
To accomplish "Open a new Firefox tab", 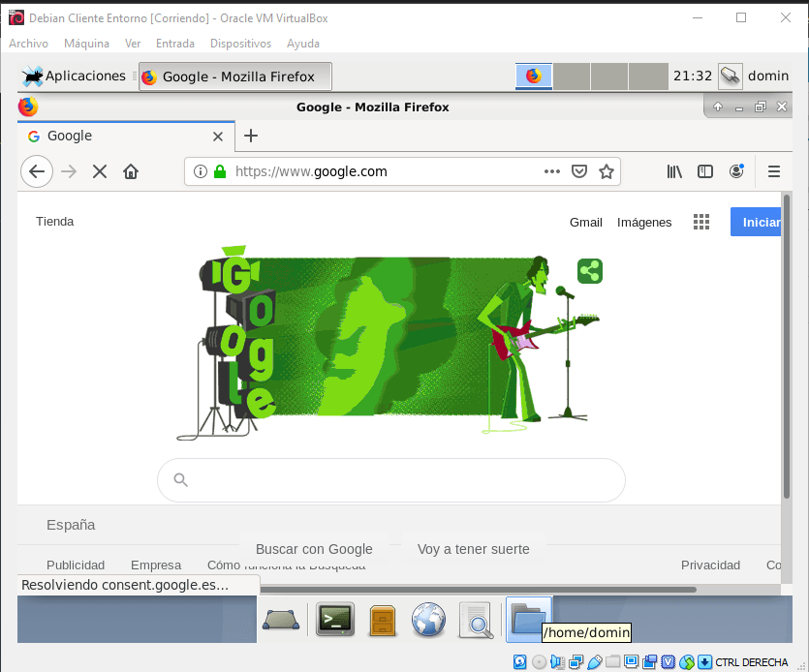I will (250, 136).
